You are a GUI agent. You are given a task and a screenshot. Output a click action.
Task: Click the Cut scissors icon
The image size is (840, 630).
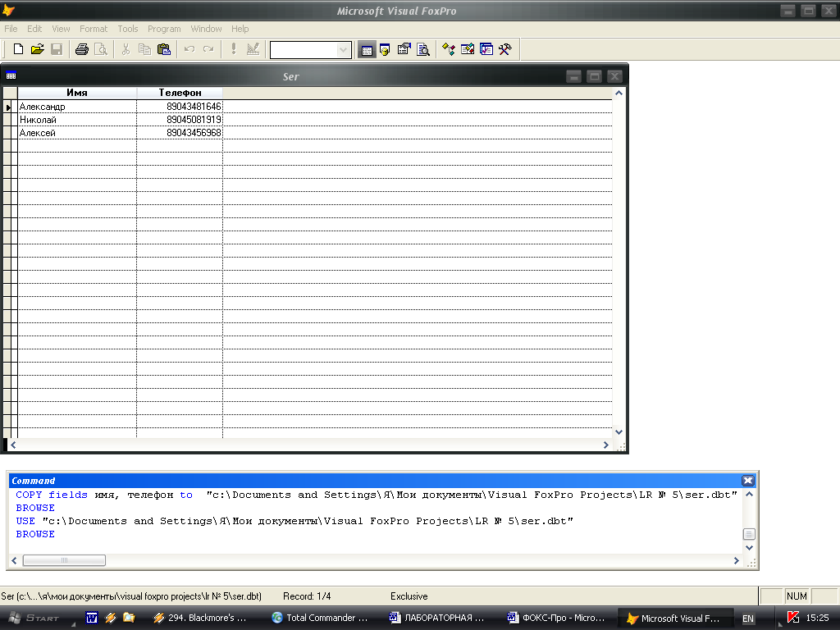(x=126, y=49)
